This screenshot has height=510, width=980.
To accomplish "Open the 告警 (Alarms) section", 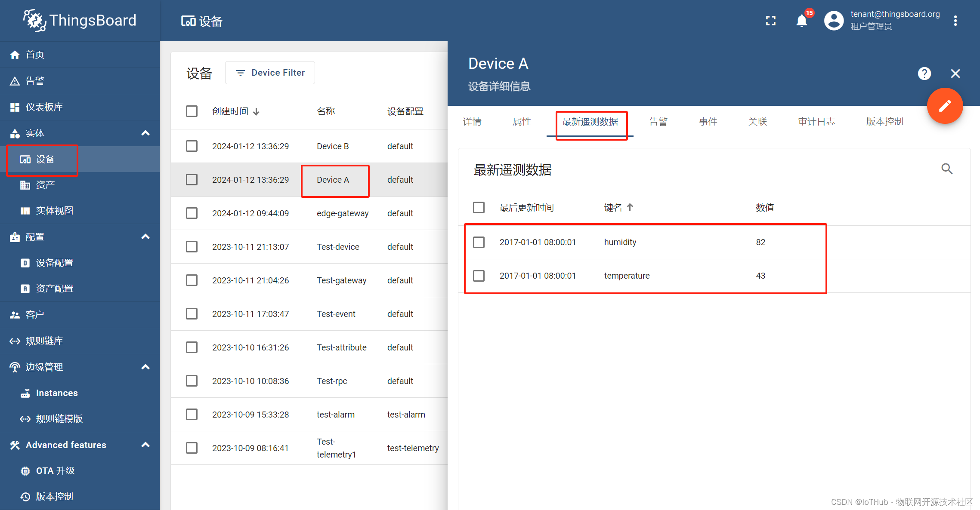I will click(35, 80).
